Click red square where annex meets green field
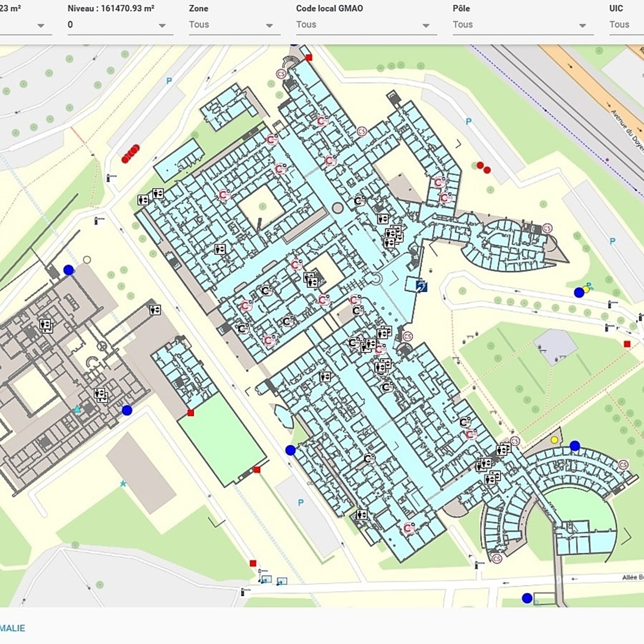Image resolution: width=644 pixels, height=644 pixels. coord(191,413)
